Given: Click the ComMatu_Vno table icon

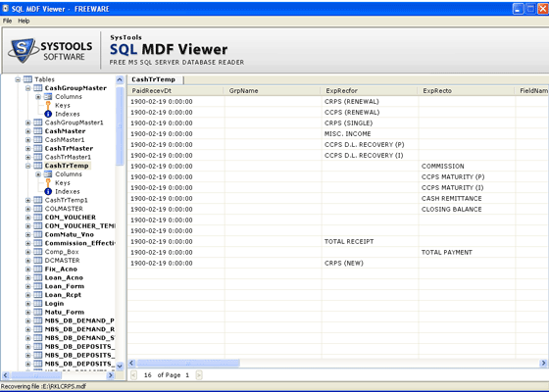Looking at the screenshot, I should [38, 234].
